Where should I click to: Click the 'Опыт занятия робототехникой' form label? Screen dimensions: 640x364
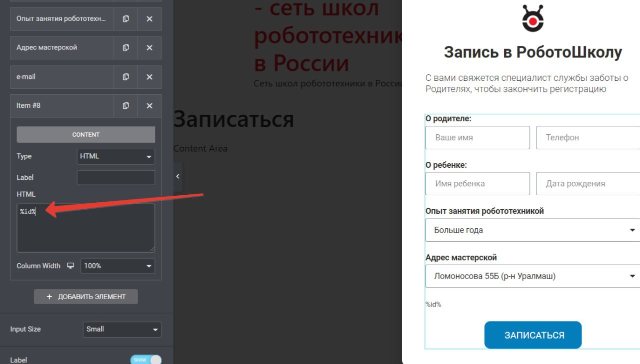tap(484, 211)
